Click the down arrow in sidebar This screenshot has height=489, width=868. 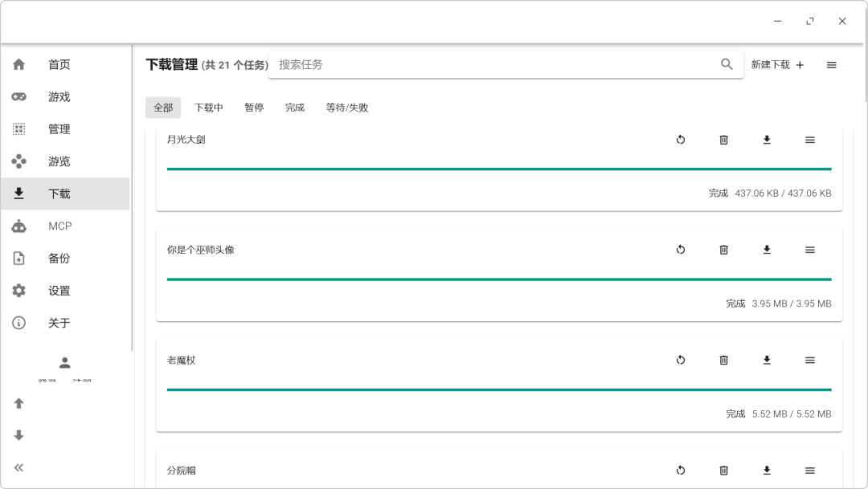pyautogui.click(x=18, y=436)
